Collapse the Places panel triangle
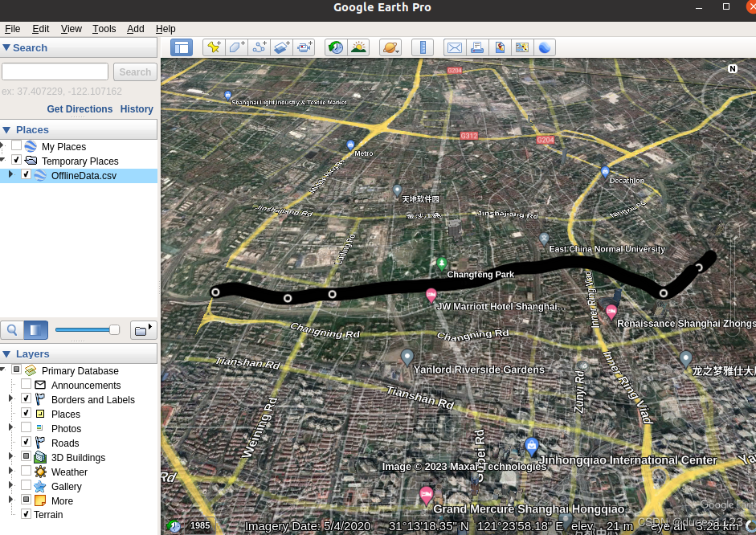This screenshot has height=535, width=756. coord(6,129)
